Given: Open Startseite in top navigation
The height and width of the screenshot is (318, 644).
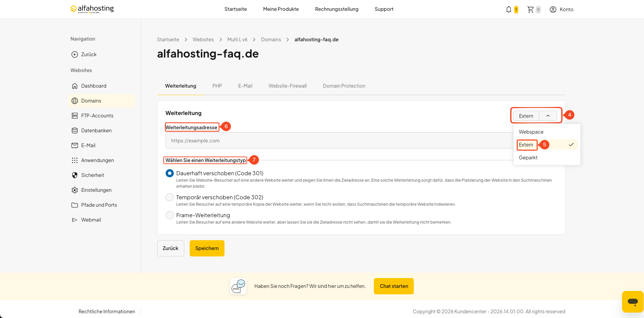Looking at the screenshot, I should pos(236,9).
